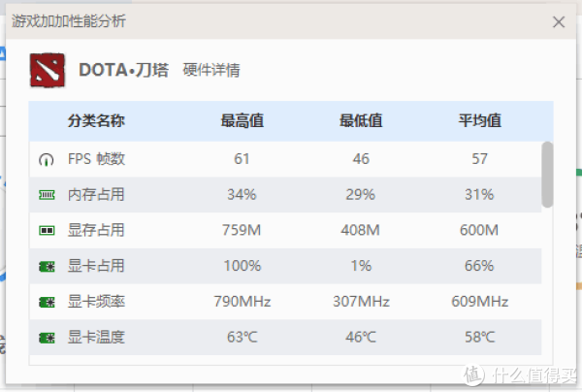Image resolution: width=582 pixels, height=392 pixels.
Task: Click the 600M average video memory value
Action: (479, 230)
